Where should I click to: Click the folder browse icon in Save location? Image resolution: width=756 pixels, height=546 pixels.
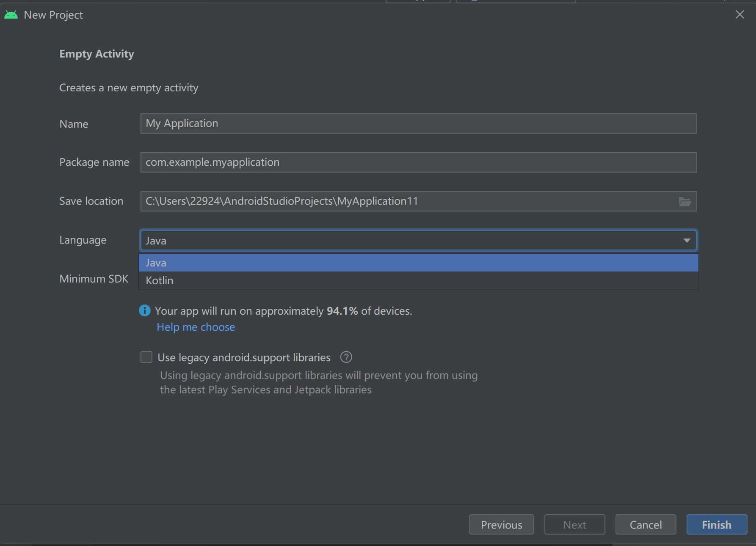[x=685, y=202]
